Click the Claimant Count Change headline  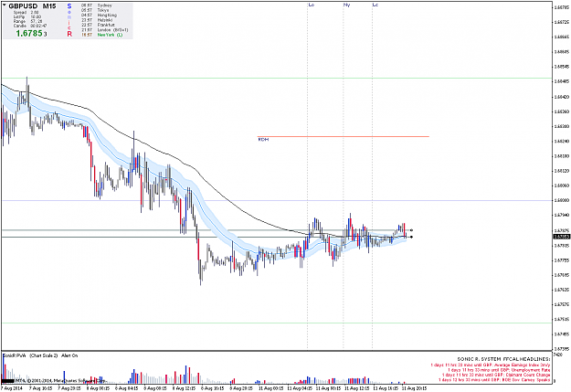click(x=496, y=375)
